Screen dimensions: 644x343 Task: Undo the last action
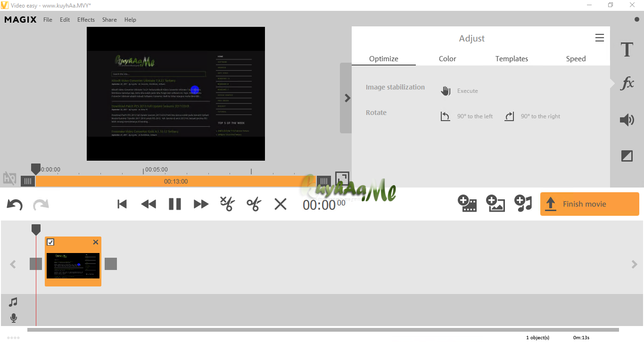pos(15,204)
